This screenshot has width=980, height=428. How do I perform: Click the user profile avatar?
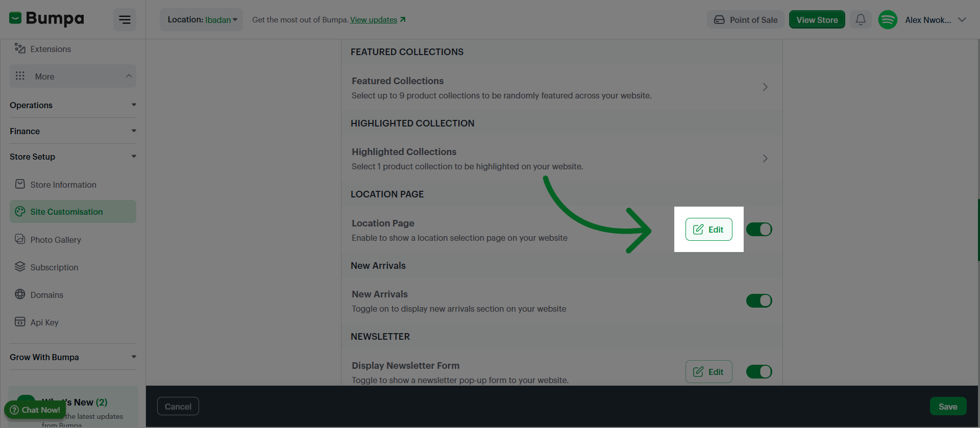(888, 20)
